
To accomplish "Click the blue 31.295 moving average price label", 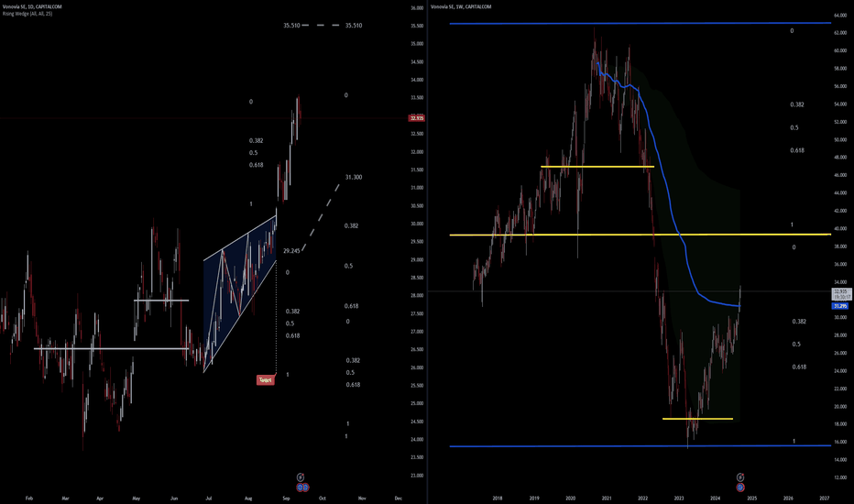I will pos(840,306).
